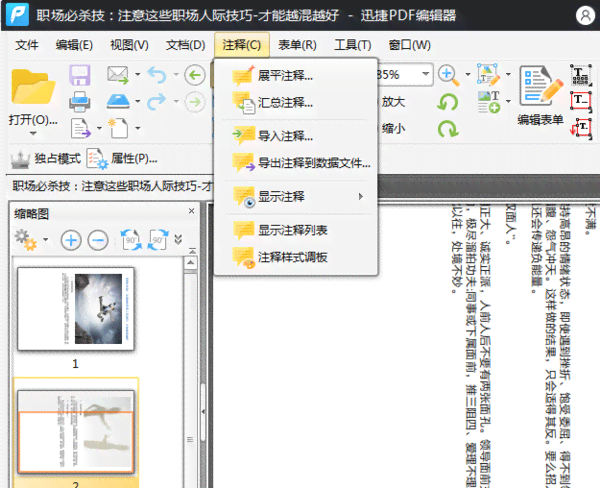Open the dropdown arrow below 打开(O)

(x=33, y=133)
